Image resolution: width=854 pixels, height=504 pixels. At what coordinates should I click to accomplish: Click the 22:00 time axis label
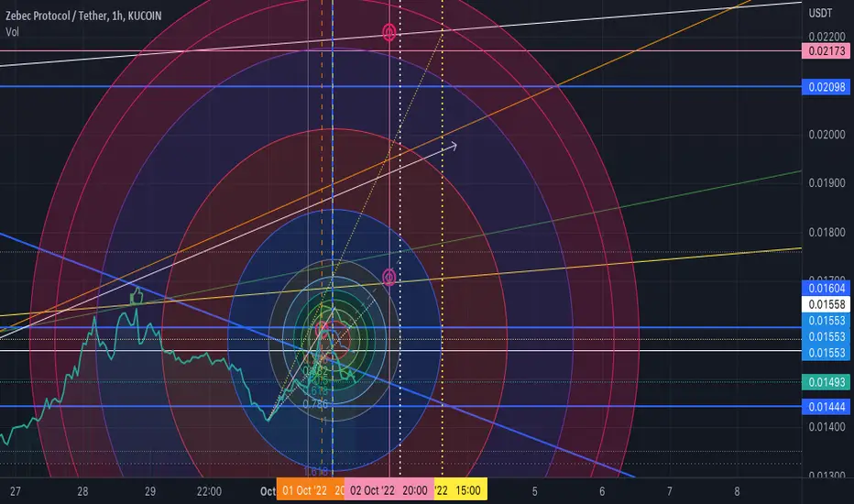tap(209, 491)
